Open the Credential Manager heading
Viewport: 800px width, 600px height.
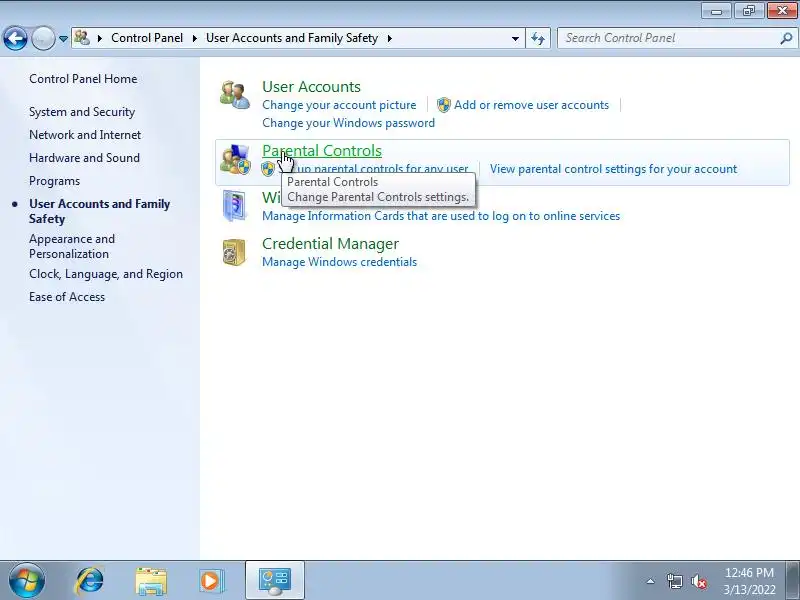330,244
